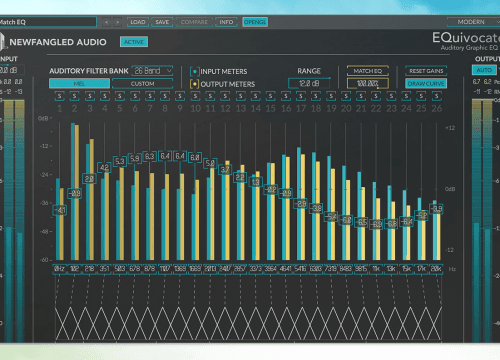Screen dimensions: 500x360
Task: Click the MATCH EQ button
Action: coord(368,71)
